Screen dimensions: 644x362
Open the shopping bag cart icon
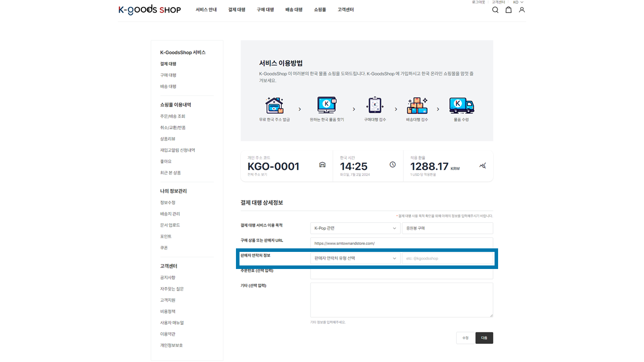[x=509, y=10]
